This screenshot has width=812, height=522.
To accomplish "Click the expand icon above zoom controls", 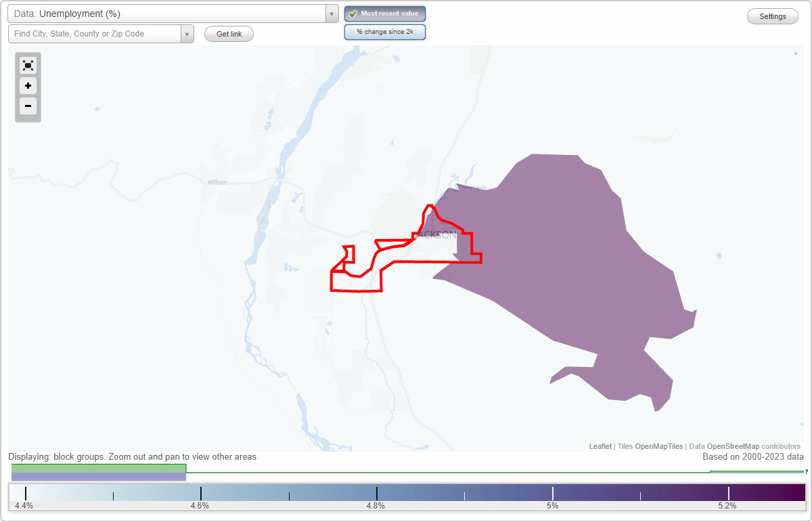I will tap(28, 65).
